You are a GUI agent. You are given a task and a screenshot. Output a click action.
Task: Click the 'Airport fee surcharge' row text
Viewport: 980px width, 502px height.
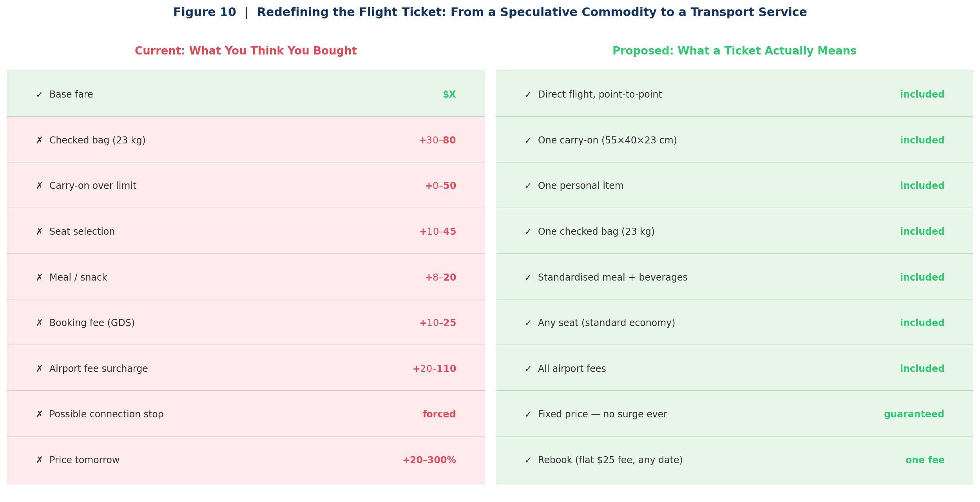click(98, 369)
